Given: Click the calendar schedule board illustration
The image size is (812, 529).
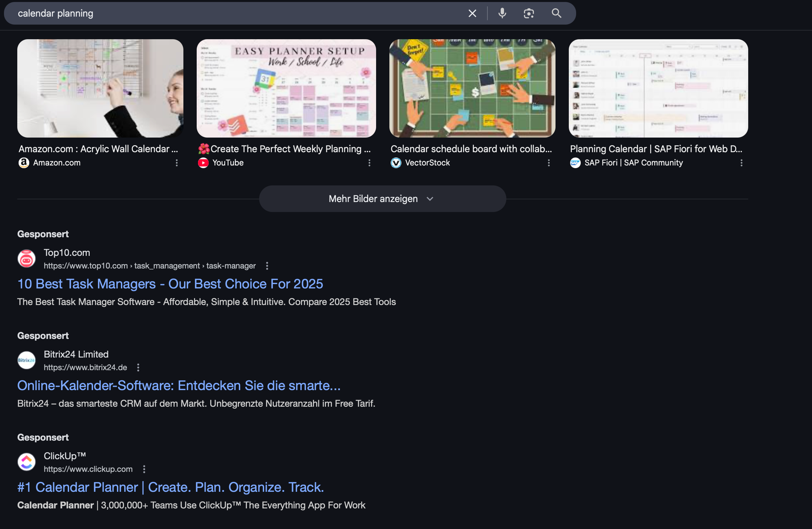Looking at the screenshot, I should click(472, 88).
